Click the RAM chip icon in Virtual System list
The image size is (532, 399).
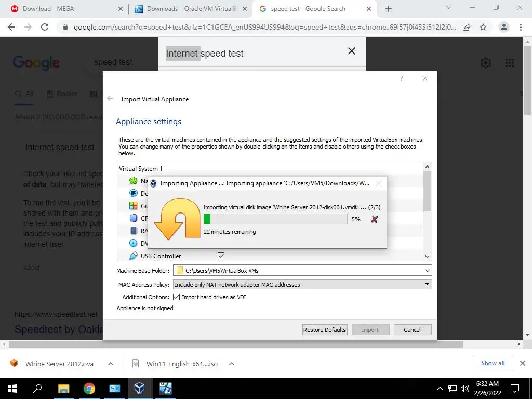coord(134,231)
